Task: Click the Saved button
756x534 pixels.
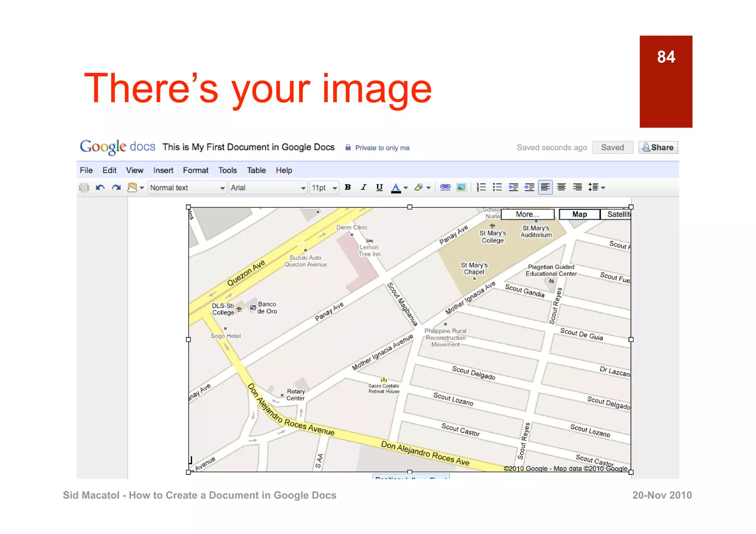Action: tap(612, 148)
